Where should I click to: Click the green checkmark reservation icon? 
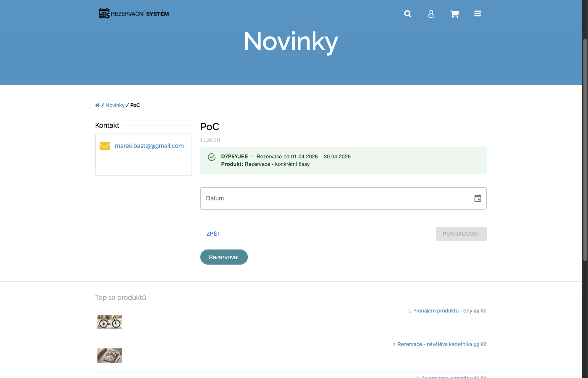212,157
